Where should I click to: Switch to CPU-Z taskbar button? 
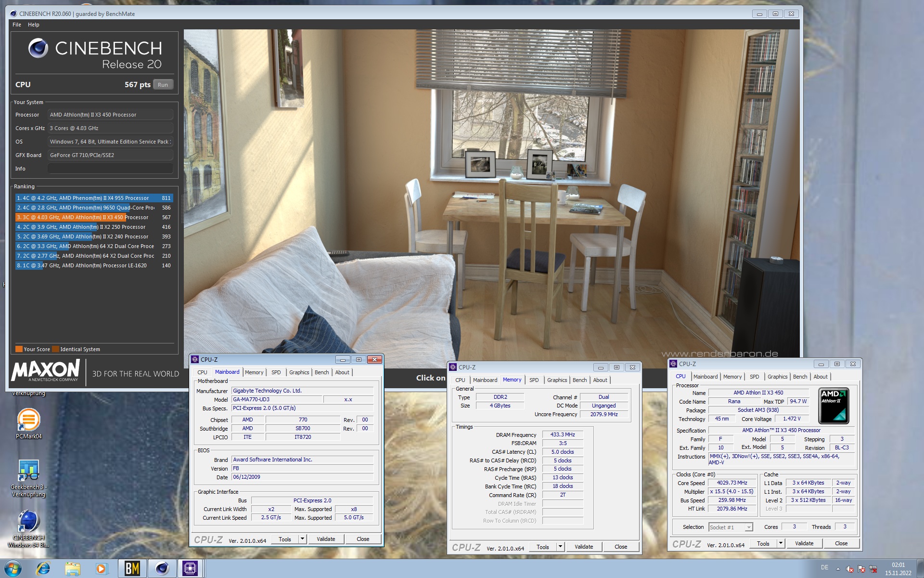(191, 568)
